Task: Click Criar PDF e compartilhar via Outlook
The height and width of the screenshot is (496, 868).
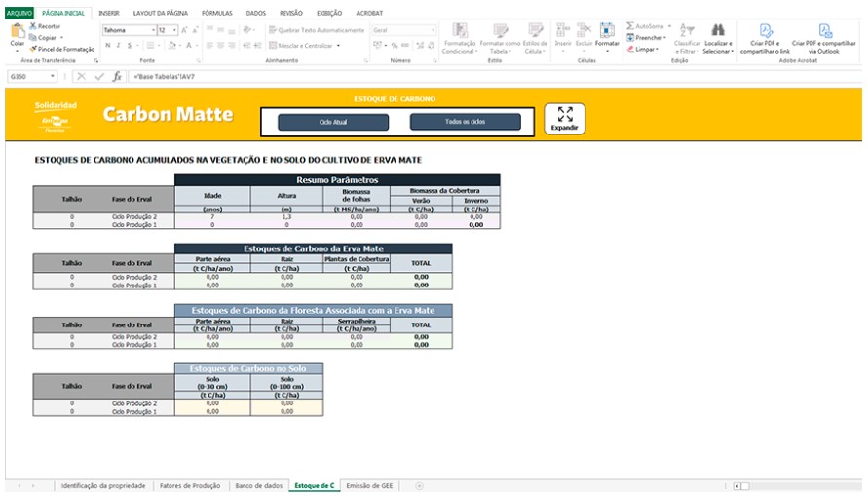Action: pos(824,38)
